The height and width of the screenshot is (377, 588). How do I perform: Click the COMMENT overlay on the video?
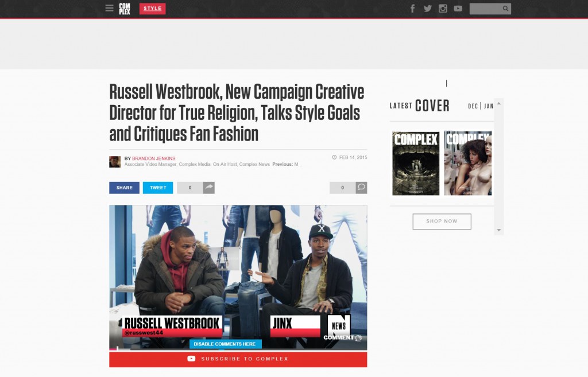(342, 337)
